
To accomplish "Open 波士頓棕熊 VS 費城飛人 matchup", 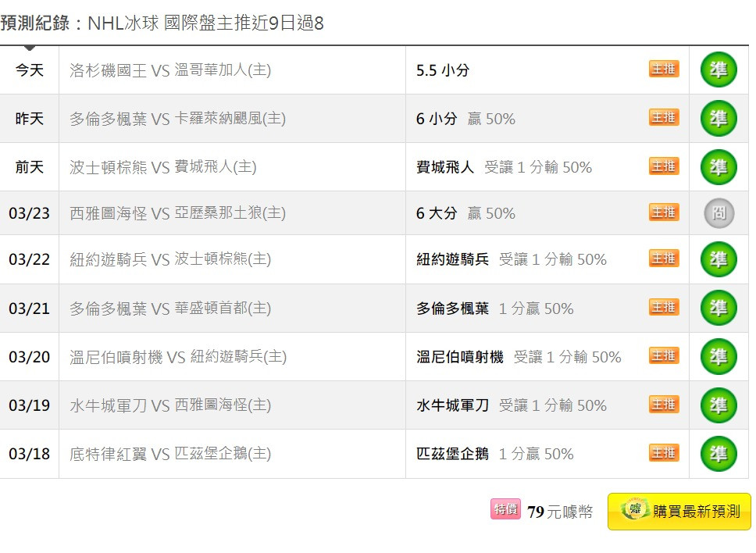I will [163, 167].
